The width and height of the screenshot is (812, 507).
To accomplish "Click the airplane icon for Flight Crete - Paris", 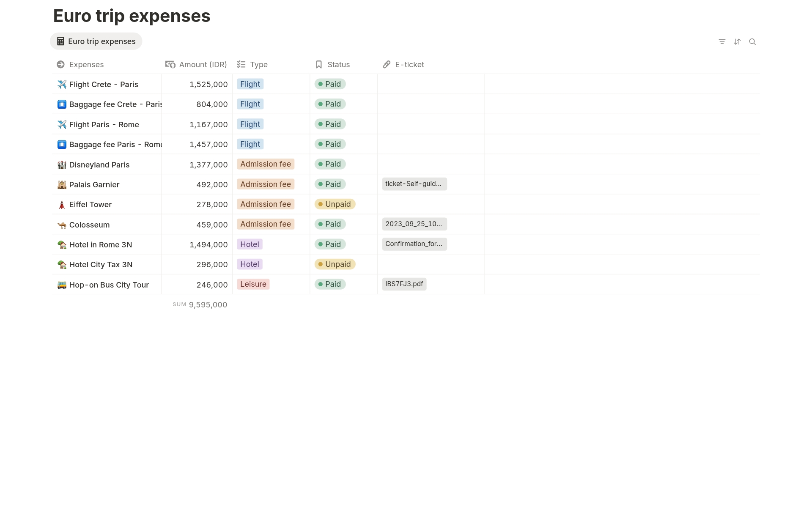I will 62,85.
